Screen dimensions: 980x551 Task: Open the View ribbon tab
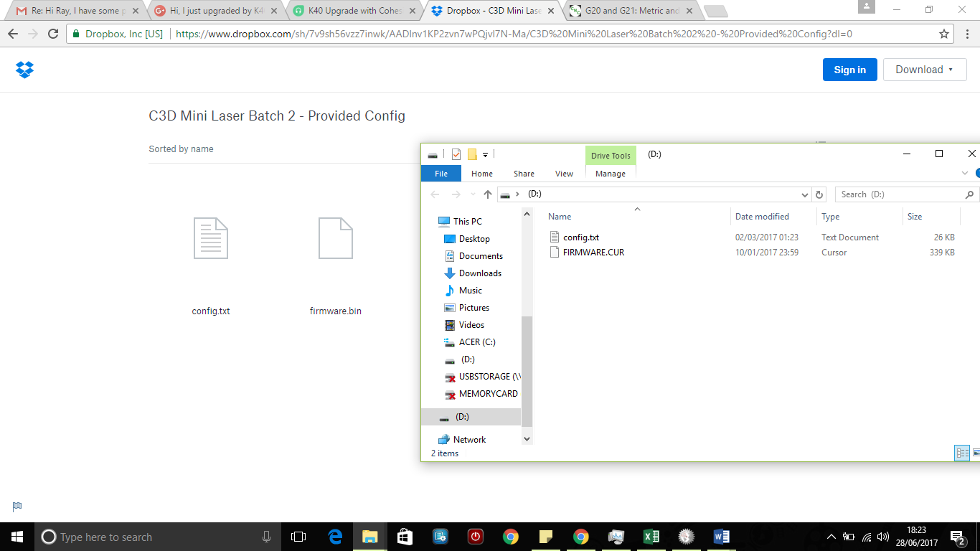click(x=565, y=174)
